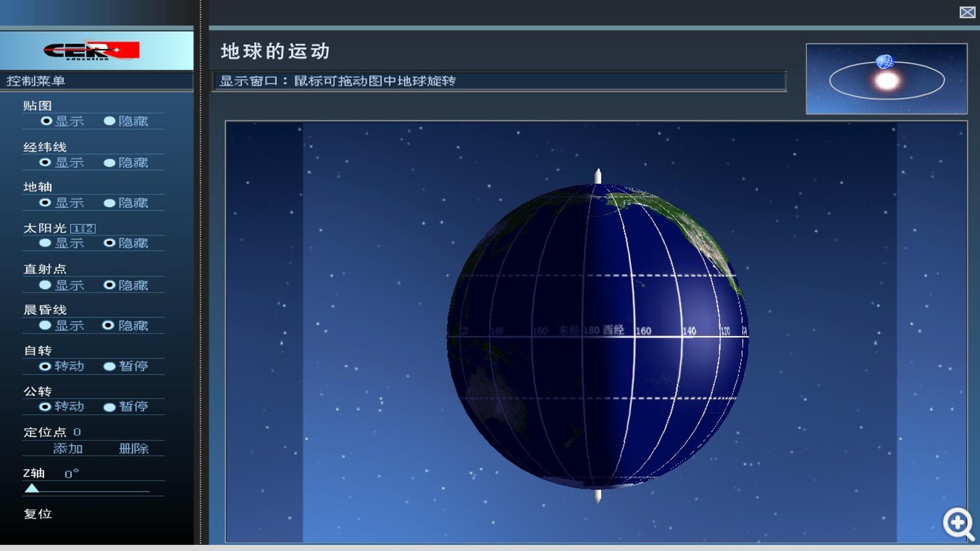Show the subsolar point (直射点 显示)
This screenshot has width=980, height=551.
click(x=62, y=285)
